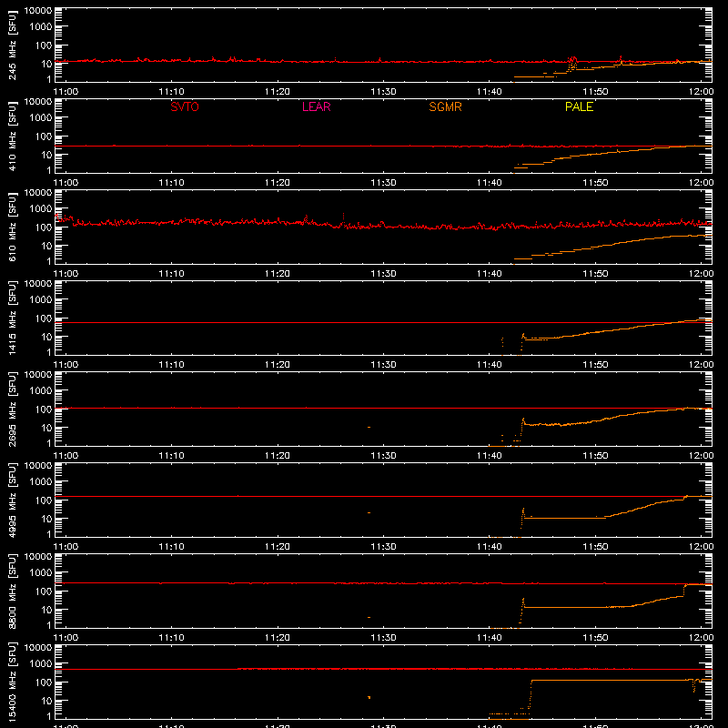728x728 pixels.
Task: Click the 100 y-axis value of 610 MHz panel
Action: [44, 227]
